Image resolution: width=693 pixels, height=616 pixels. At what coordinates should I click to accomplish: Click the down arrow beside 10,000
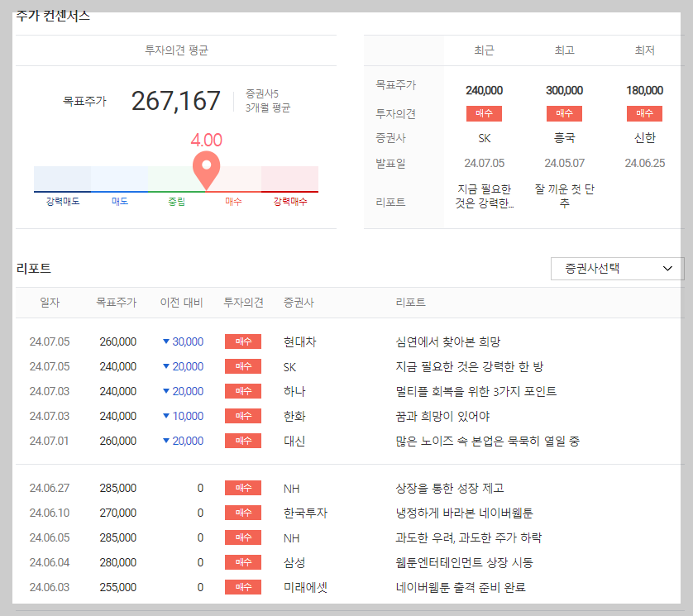[166, 415]
